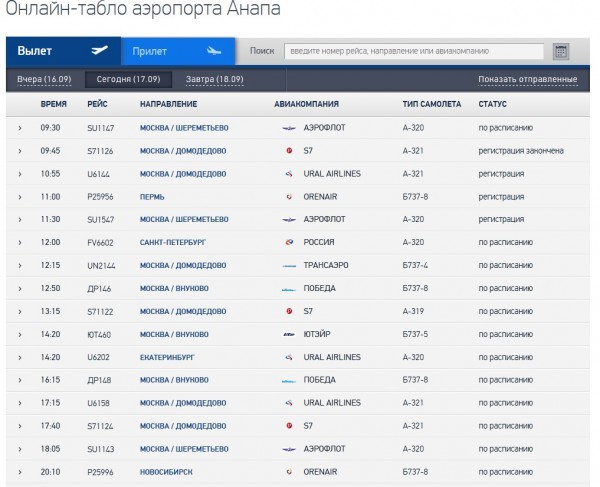Click the S7 logo on flight S71126
Screen dimensions: 600x487
click(x=290, y=151)
